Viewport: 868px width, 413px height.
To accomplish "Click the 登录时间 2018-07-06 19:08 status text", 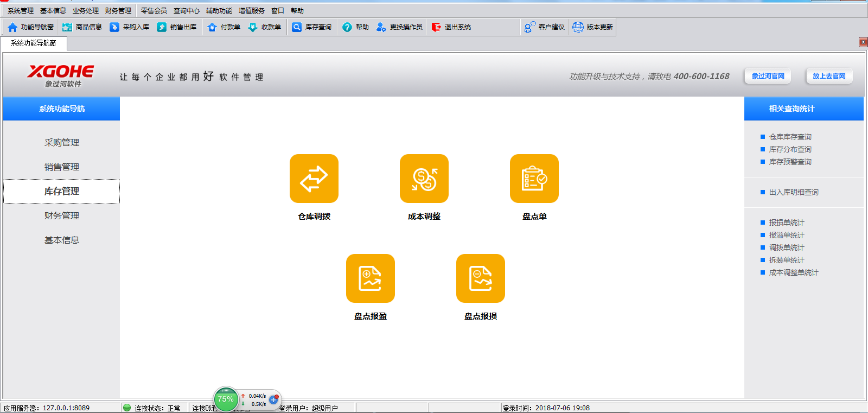I will coord(546,408).
